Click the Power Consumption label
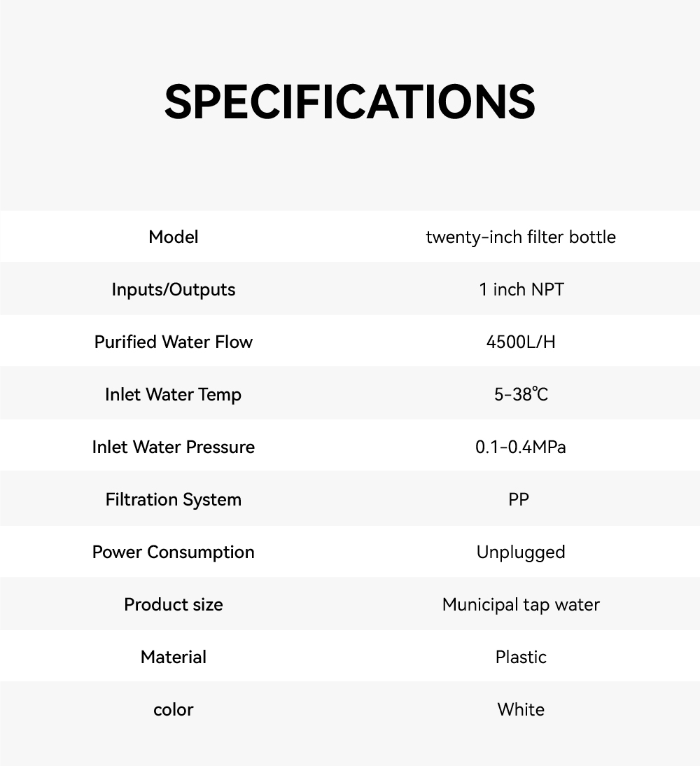This screenshot has width=700, height=766. pos(174,552)
